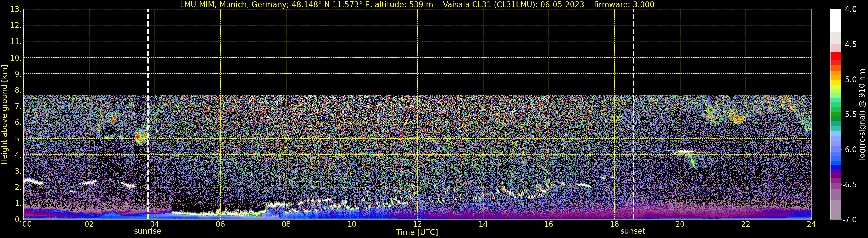Click the "8." height-axis tick label
Viewport: 868px width, 238px height.
(18, 90)
